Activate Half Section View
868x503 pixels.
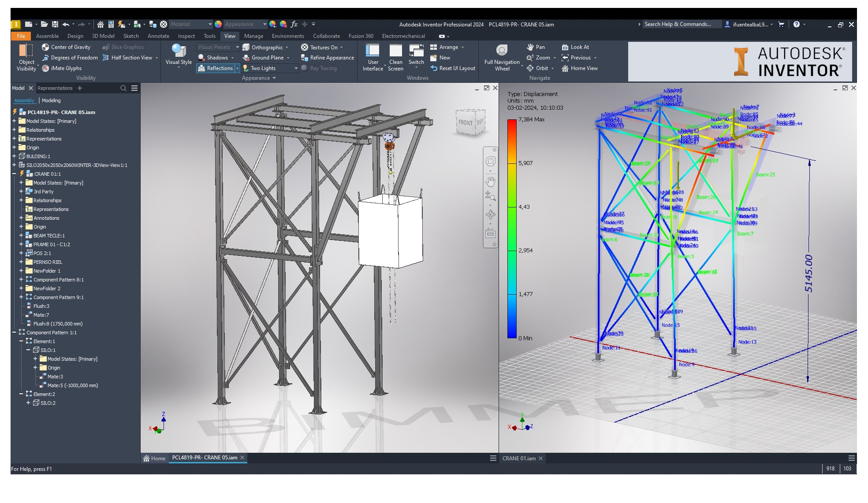pyautogui.click(x=128, y=57)
